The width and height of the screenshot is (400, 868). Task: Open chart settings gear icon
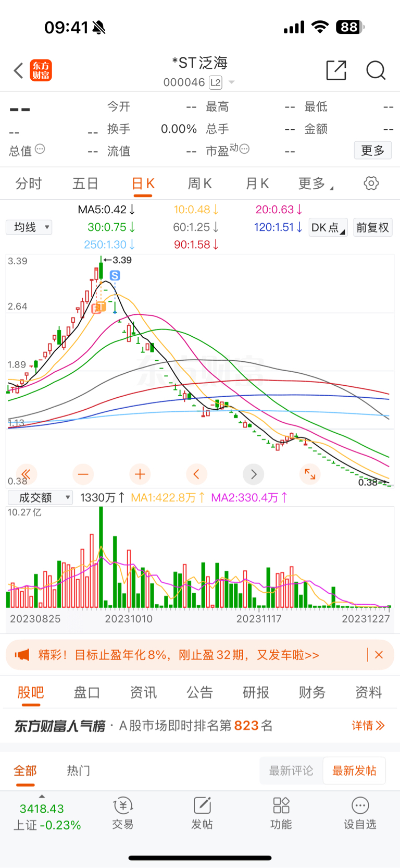(x=371, y=184)
